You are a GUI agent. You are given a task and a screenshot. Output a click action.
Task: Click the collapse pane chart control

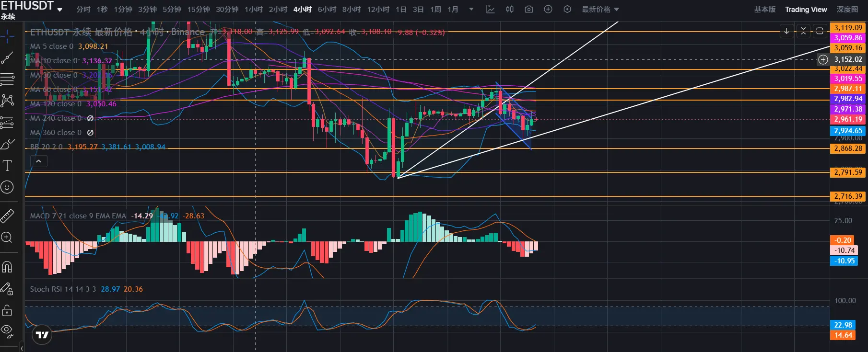pos(803,31)
